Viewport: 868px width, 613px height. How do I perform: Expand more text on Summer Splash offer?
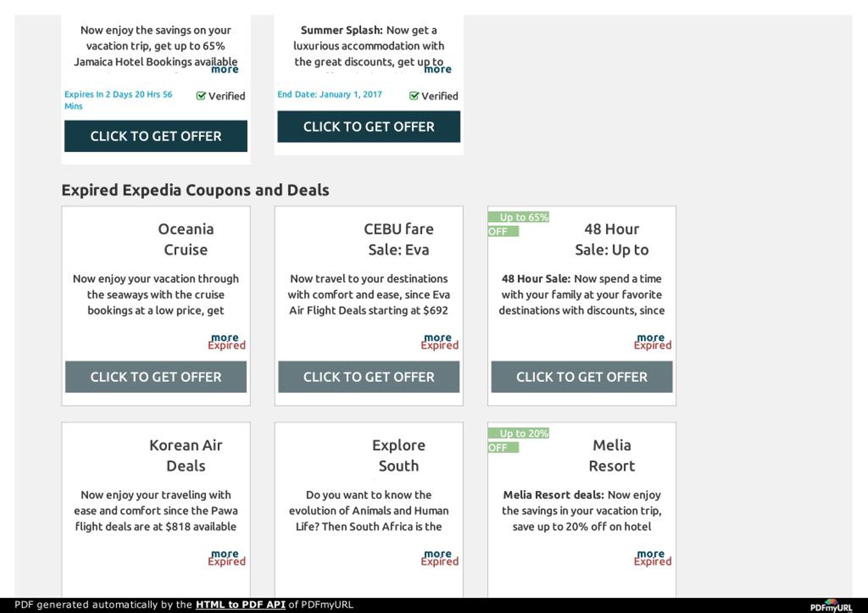point(437,70)
